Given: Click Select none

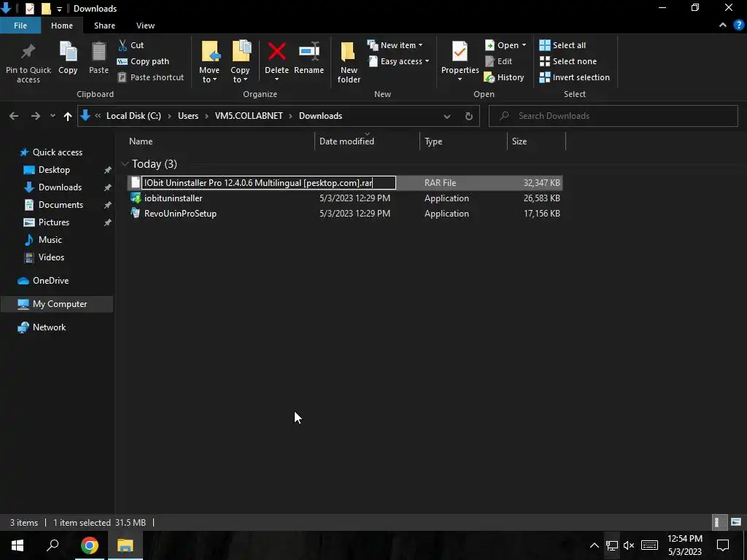Looking at the screenshot, I should point(568,61).
